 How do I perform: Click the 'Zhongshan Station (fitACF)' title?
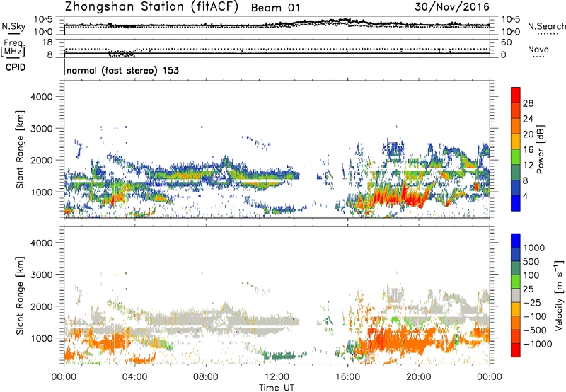pos(151,7)
